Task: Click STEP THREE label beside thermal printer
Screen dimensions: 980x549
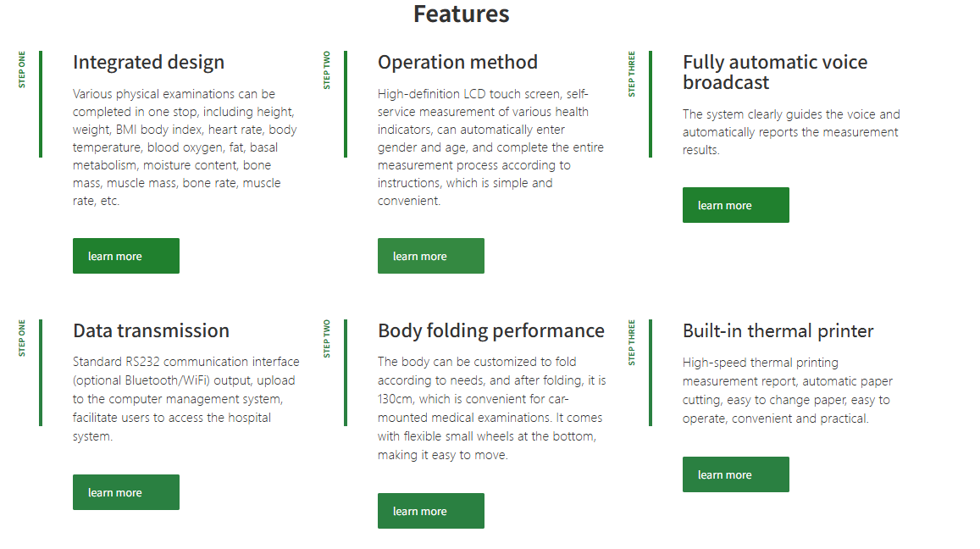Action: 632,343
